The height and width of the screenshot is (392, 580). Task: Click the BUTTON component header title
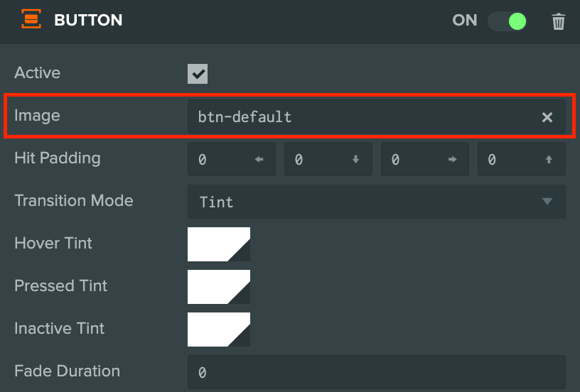(88, 20)
